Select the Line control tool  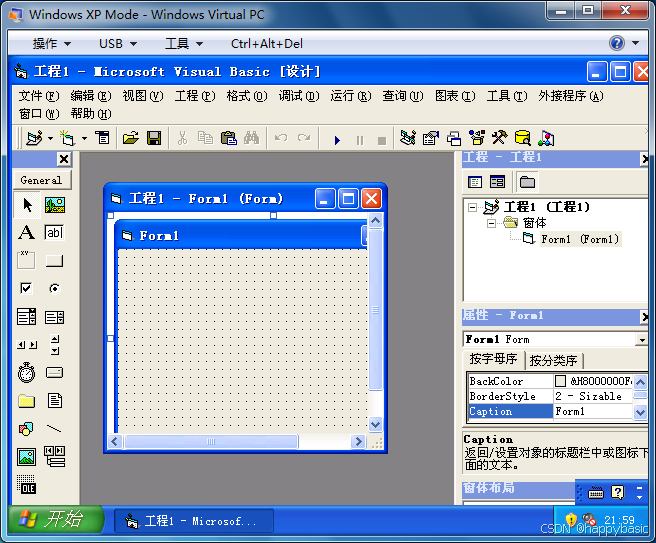[54, 429]
